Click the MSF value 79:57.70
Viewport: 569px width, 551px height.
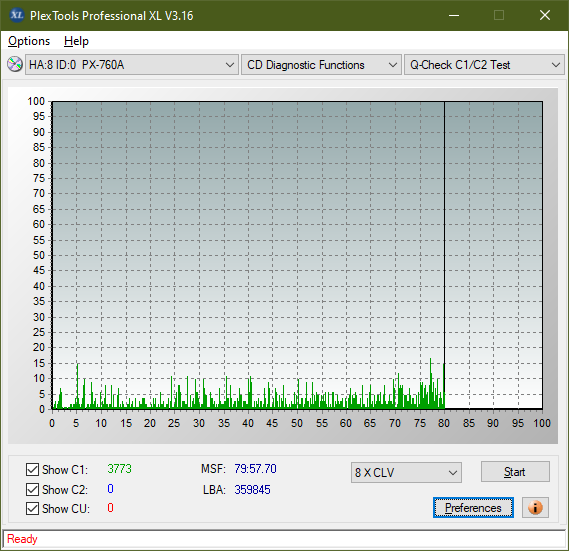[255, 469]
